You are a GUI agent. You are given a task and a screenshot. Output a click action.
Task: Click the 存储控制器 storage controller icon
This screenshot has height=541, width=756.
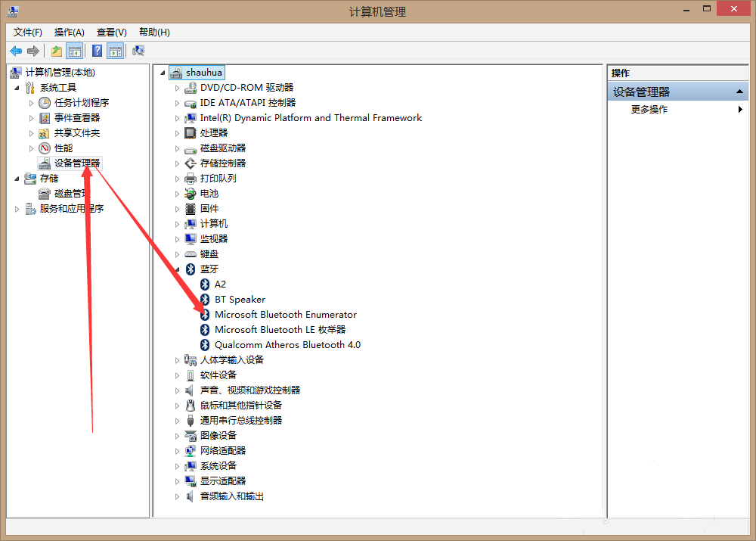point(191,163)
